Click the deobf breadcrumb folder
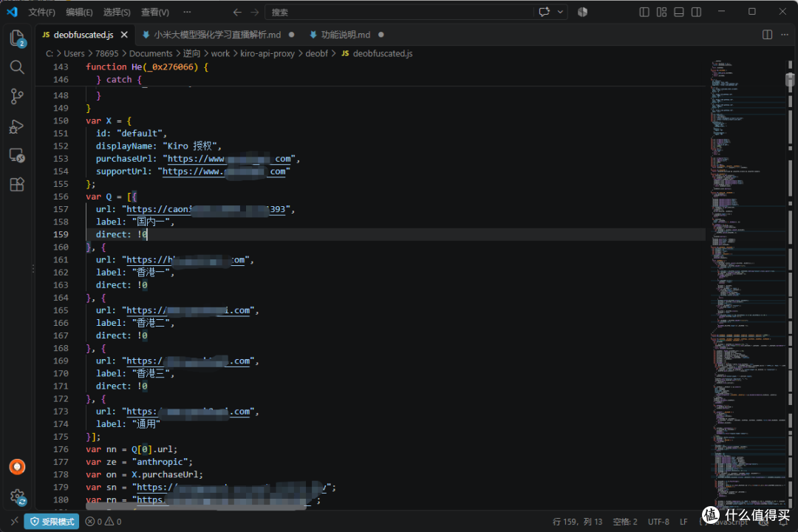This screenshot has width=798, height=532. point(316,53)
